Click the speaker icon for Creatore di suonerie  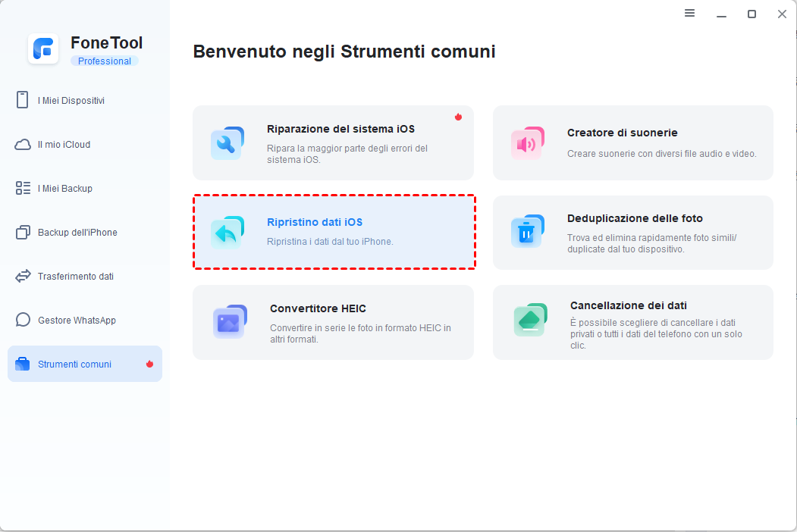[x=527, y=142]
